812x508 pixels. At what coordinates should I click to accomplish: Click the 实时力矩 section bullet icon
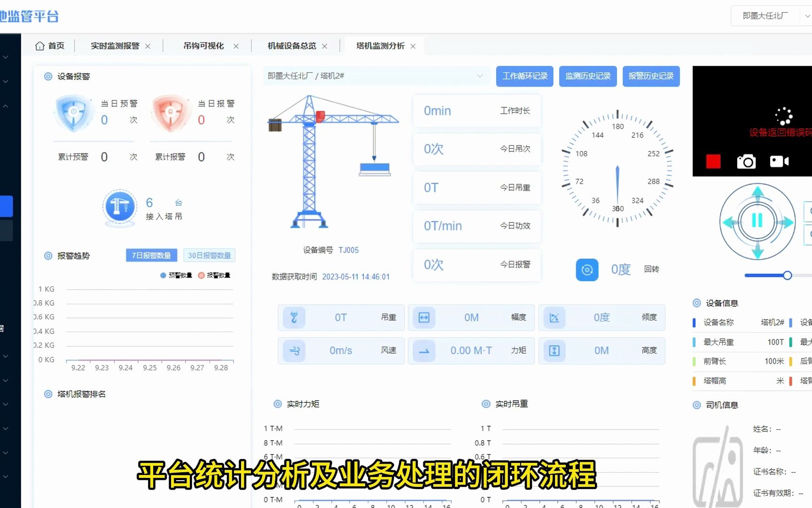pos(277,404)
